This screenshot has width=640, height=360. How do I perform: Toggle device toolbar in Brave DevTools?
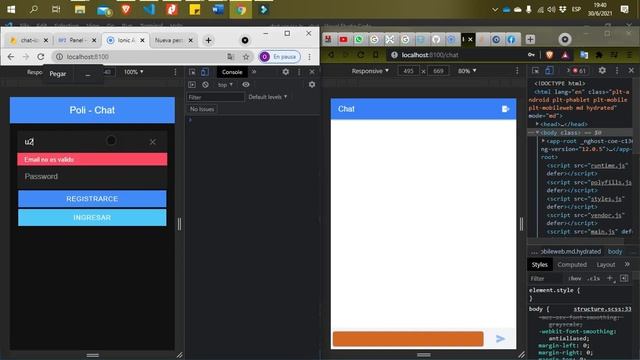(x=549, y=71)
